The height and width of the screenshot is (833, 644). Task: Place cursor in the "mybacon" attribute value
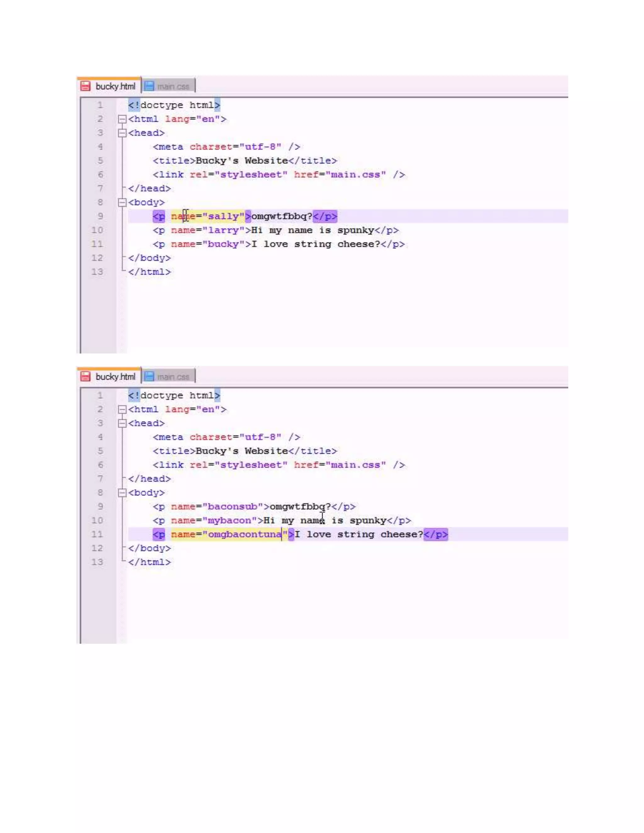(229, 520)
